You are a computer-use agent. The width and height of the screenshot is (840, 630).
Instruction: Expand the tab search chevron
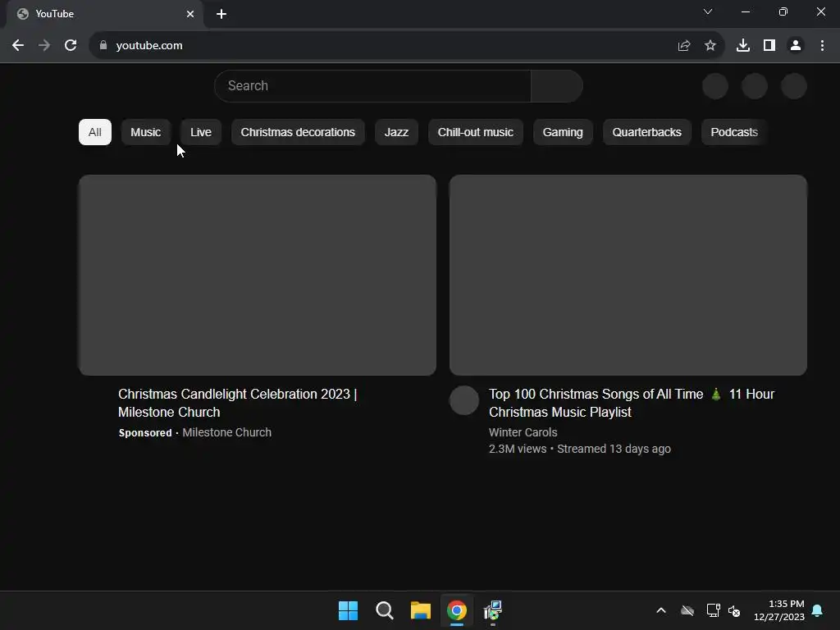click(x=708, y=11)
